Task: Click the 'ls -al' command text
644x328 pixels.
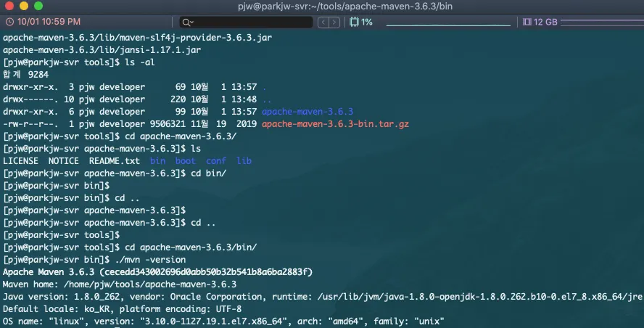Action: (140, 62)
